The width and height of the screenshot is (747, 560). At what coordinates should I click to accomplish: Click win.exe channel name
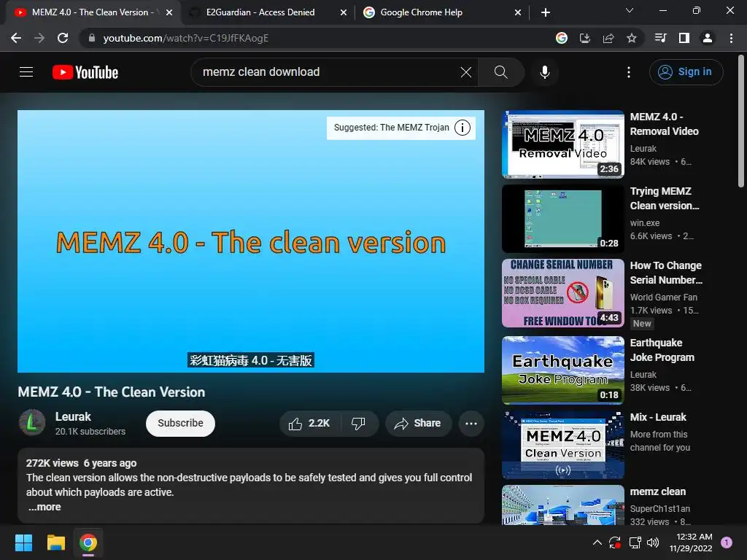[x=645, y=223]
